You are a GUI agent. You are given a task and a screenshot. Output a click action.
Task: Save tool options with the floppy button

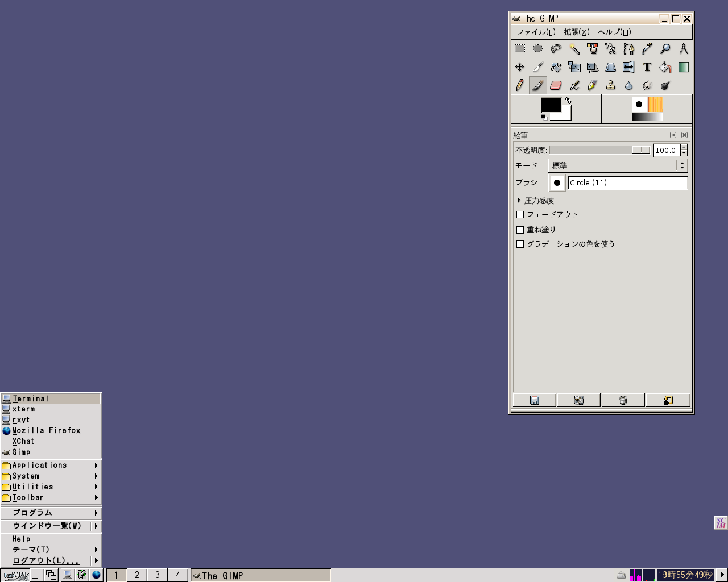point(535,400)
